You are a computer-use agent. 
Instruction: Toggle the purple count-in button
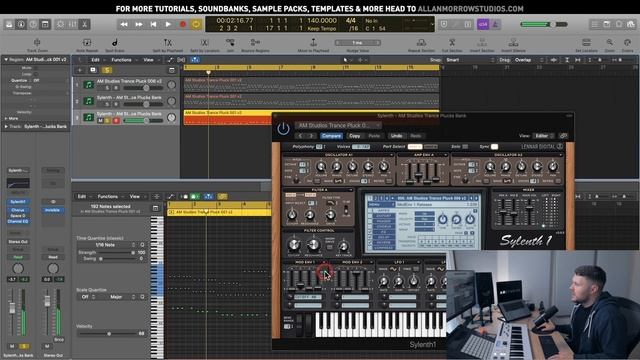[x=483, y=24]
